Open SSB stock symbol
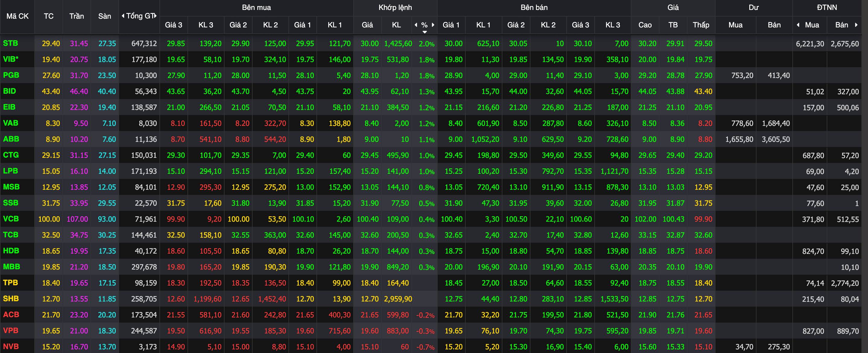 click(11, 203)
